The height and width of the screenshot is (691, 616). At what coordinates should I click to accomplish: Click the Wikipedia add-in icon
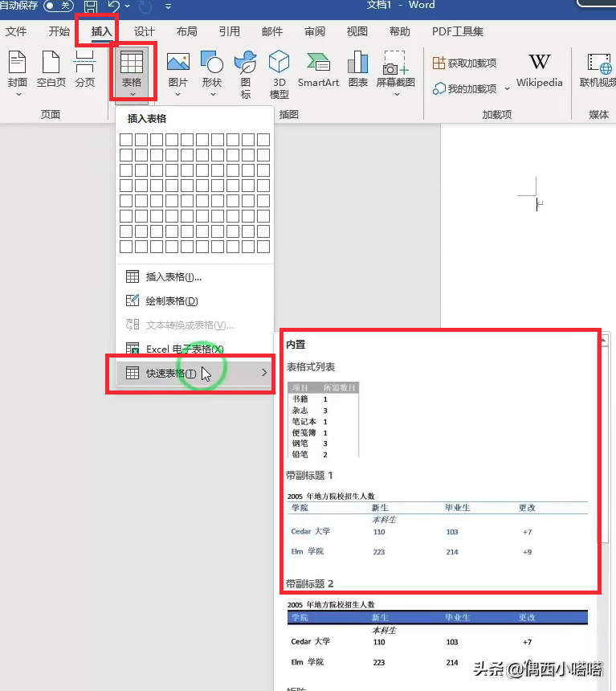coord(540,62)
